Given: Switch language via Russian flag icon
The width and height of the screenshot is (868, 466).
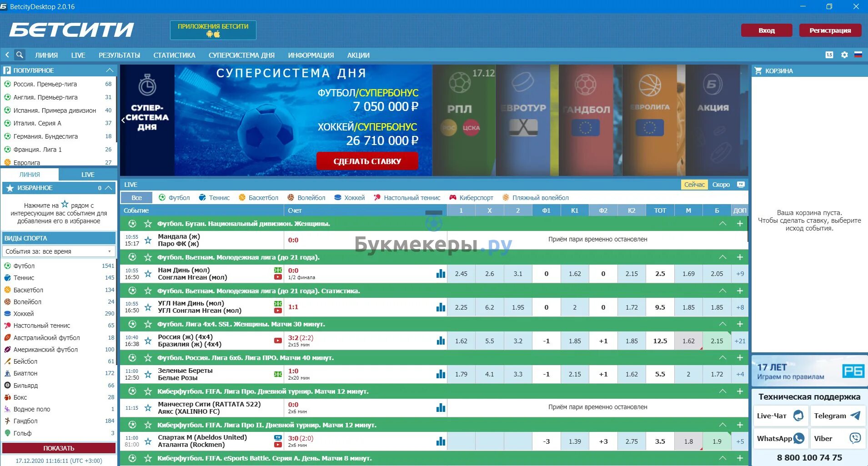Looking at the screenshot, I should 858,55.
